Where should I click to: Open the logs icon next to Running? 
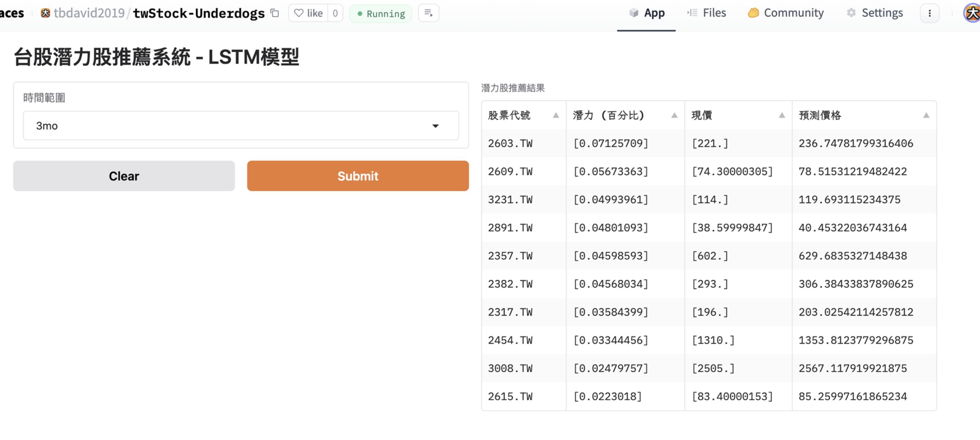click(x=428, y=13)
